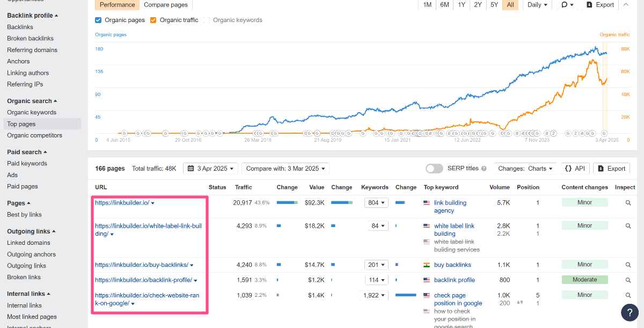
Task: Open the 1,922 keywords dropdown
Action: pos(375,295)
